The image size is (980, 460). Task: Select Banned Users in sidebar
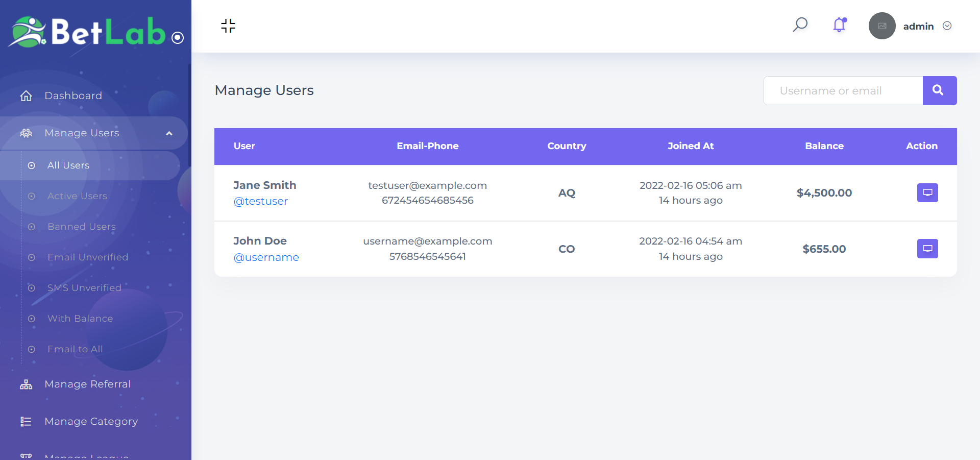pos(81,227)
